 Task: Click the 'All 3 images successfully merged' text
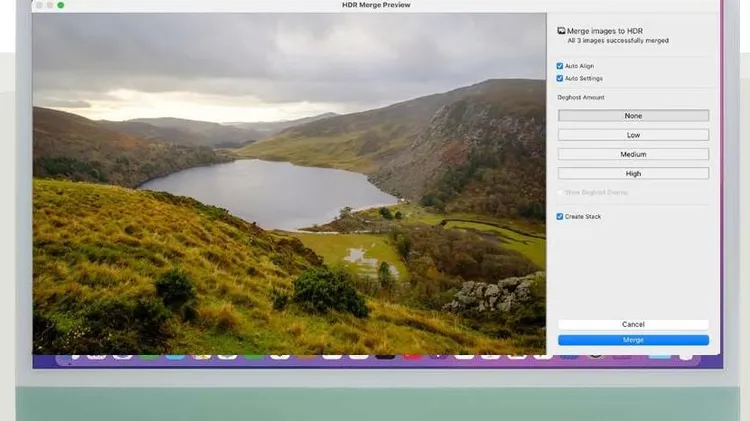(618, 41)
